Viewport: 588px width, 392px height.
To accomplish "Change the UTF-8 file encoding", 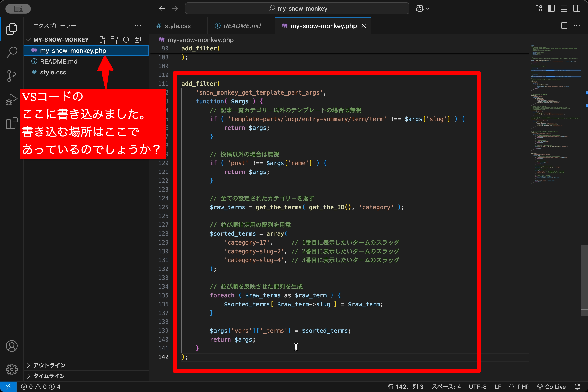I will tap(477, 387).
